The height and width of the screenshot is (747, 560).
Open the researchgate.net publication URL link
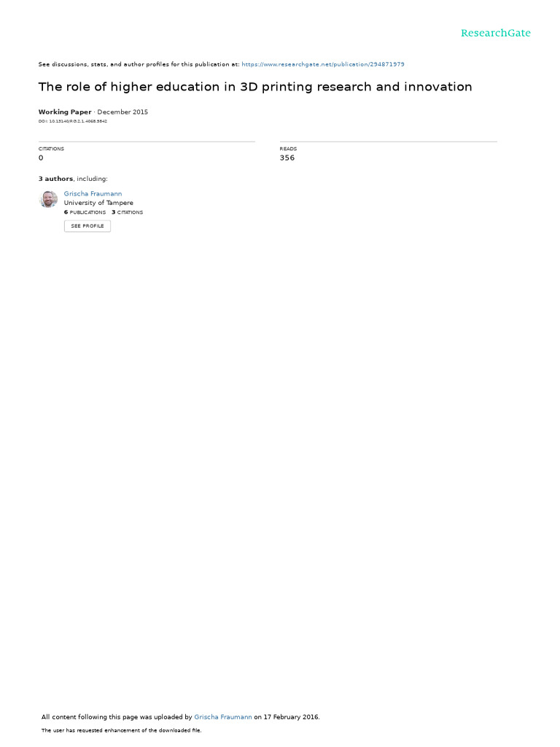(x=323, y=64)
